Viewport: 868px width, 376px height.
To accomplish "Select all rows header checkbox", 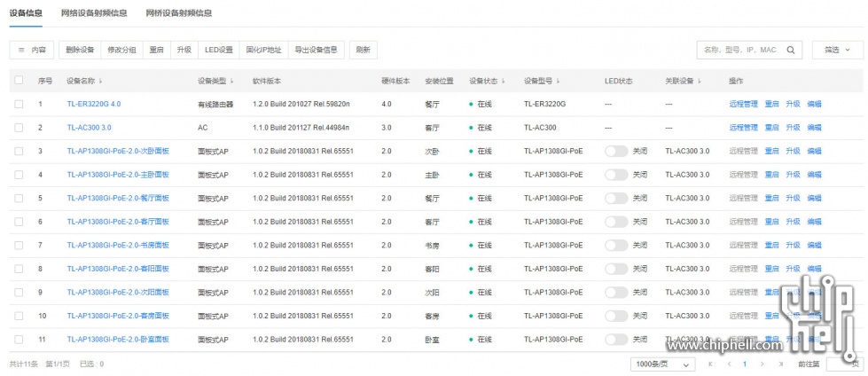I will (19, 81).
